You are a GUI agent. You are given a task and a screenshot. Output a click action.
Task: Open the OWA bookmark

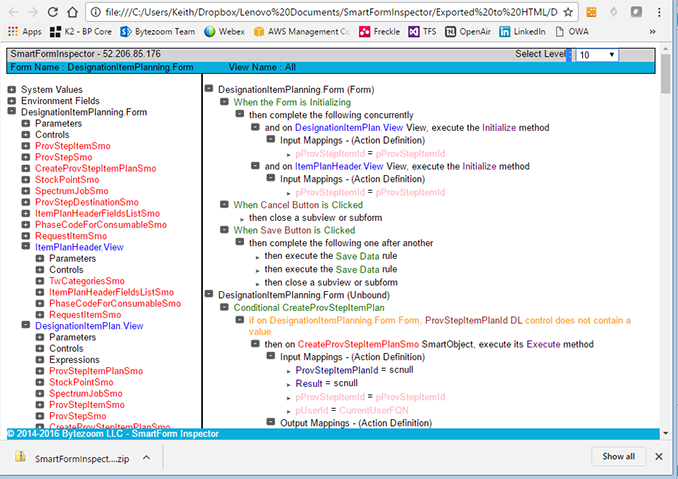click(572, 32)
